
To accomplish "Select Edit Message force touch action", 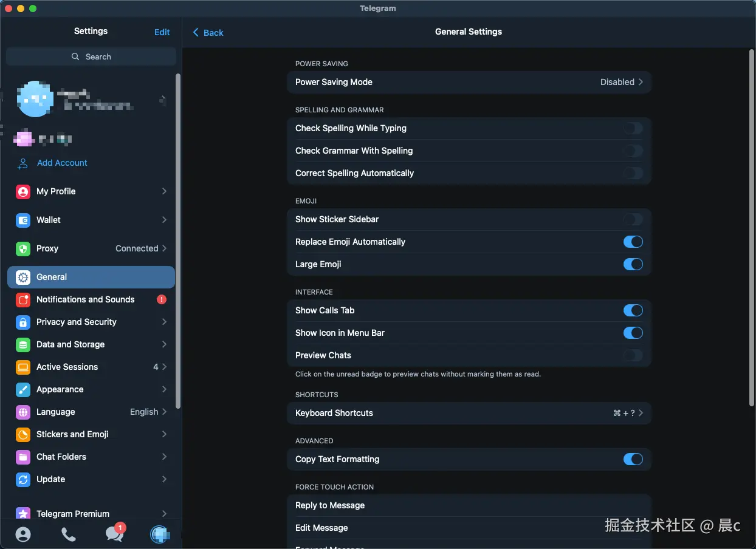I will coord(469,528).
